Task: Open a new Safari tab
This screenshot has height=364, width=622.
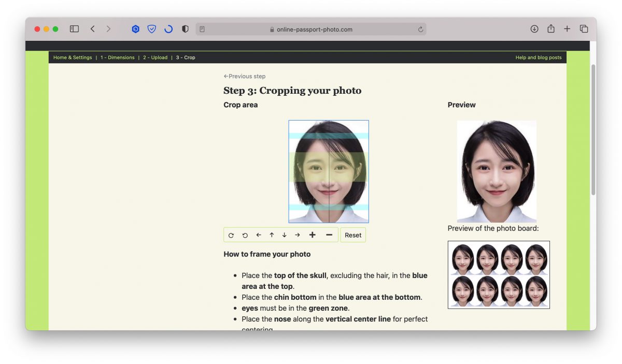Action: point(567,29)
